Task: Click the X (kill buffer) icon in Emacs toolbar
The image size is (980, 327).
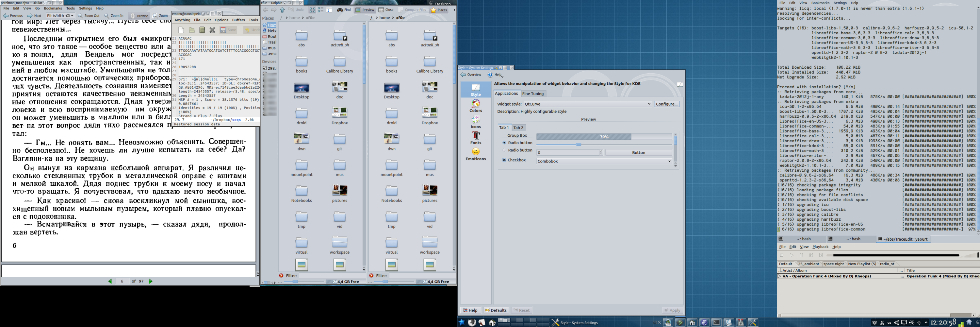Action: pyautogui.click(x=212, y=30)
